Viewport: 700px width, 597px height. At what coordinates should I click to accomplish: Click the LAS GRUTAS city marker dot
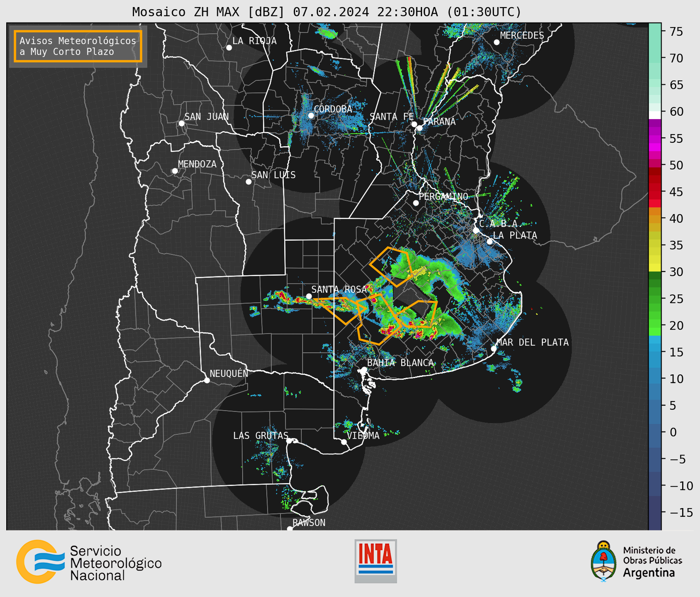(x=289, y=441)
